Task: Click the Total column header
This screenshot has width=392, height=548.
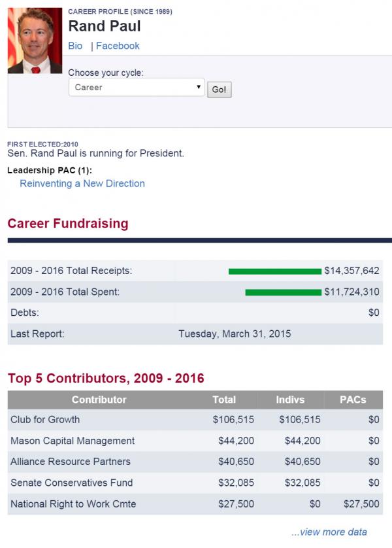Action: [x=224, y=400]
